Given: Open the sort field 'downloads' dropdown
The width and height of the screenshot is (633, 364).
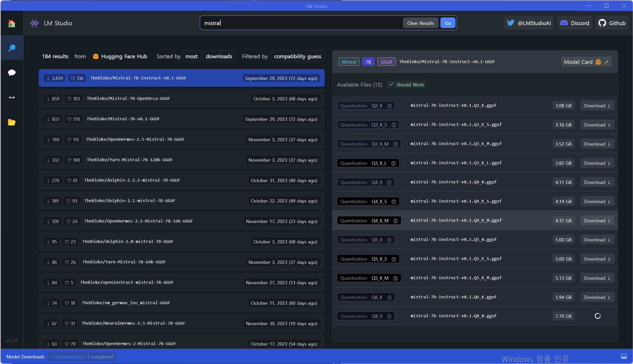Looking at the screenshot, I should 219,56.
